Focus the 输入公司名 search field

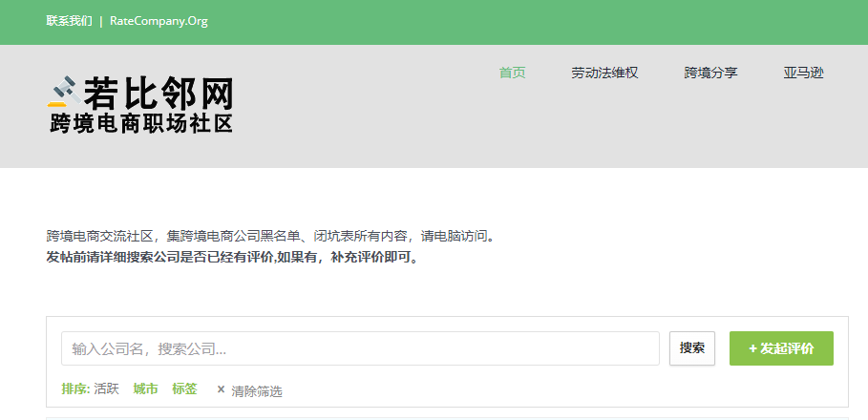pos(360,348)
